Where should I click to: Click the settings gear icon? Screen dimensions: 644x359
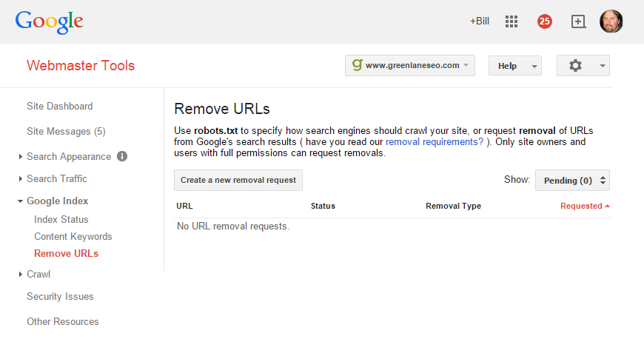click(x=575, y=66)
